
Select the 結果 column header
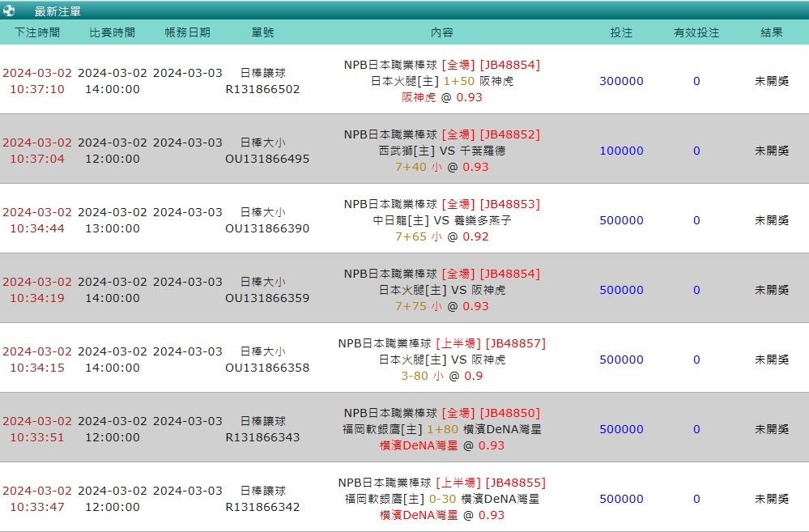click(x=772, y=32)
